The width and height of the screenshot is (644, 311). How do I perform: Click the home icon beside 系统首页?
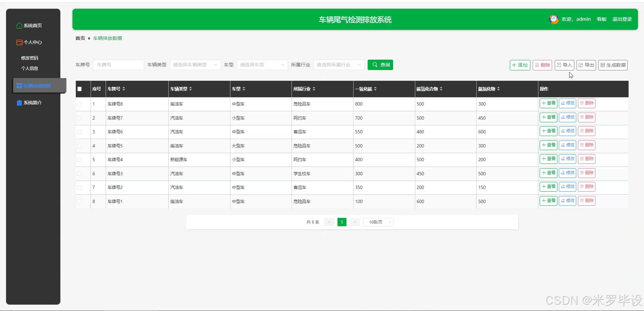click(19, 26)
